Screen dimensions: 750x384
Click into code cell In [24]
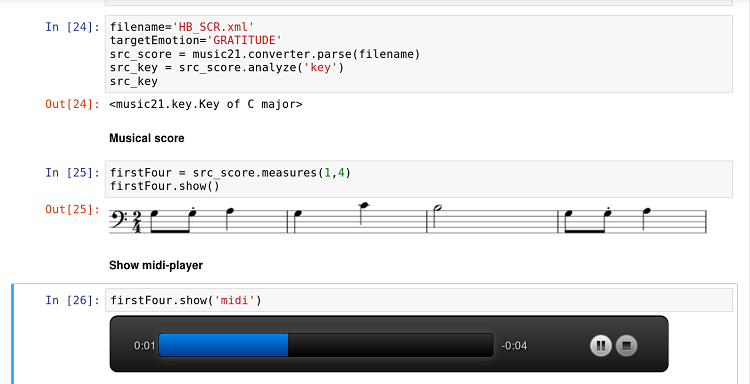419,54
